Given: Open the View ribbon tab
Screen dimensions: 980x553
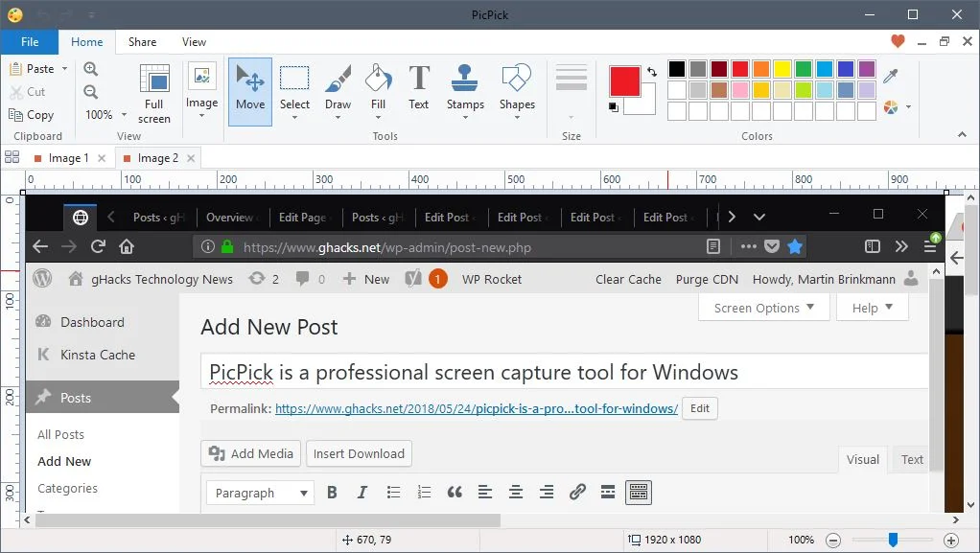Looking at the screenshot, I should 194,42.
